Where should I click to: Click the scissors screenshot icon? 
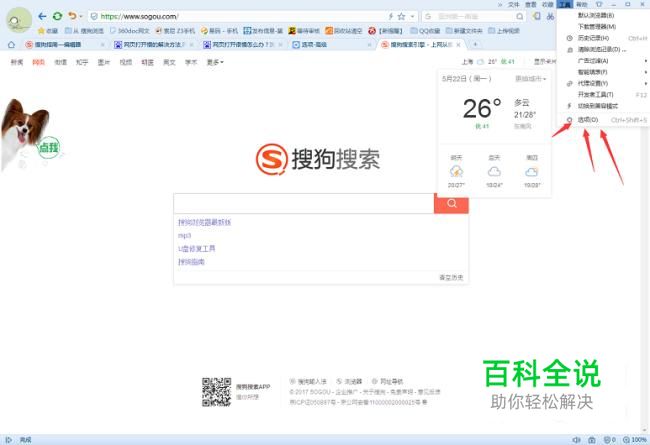point(550,16)
